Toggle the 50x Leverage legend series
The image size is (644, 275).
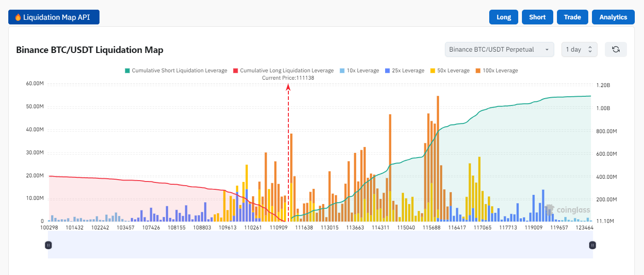point(450,70)
